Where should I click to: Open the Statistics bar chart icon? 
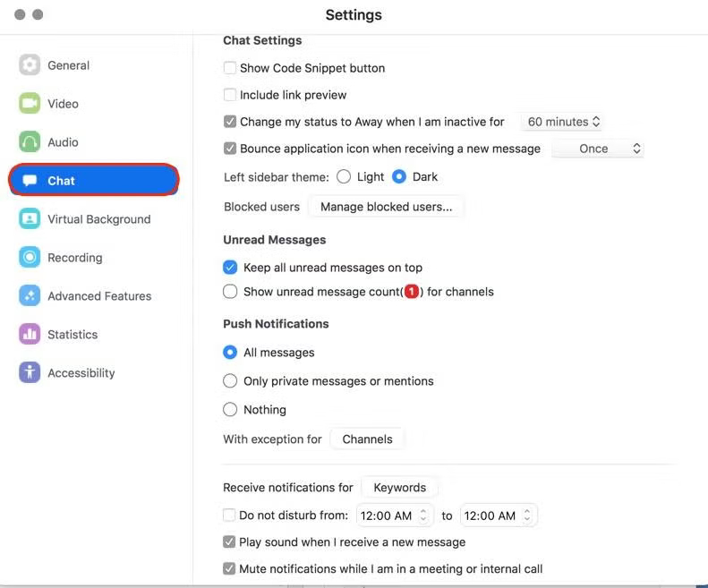point(30,335)
